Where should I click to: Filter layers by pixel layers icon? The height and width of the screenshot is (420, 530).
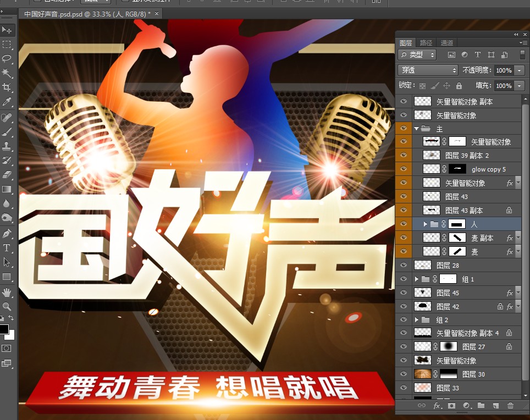[451, 55]
